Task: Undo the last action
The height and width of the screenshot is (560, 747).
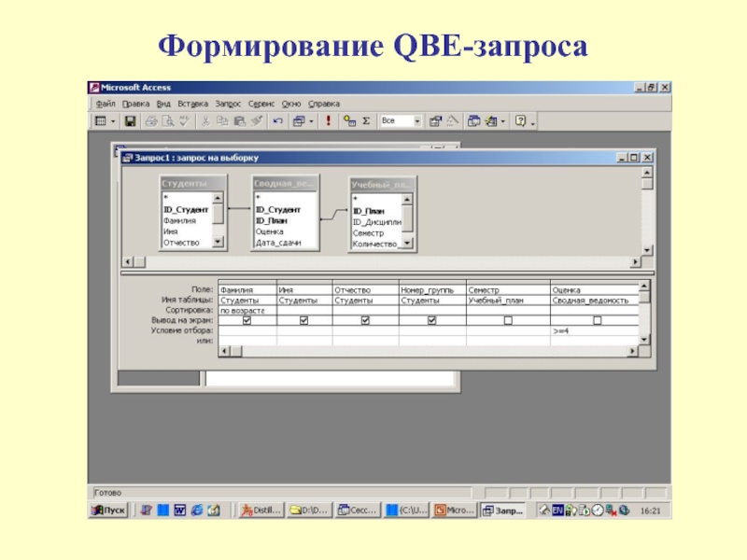Action: tap(277, 121)
